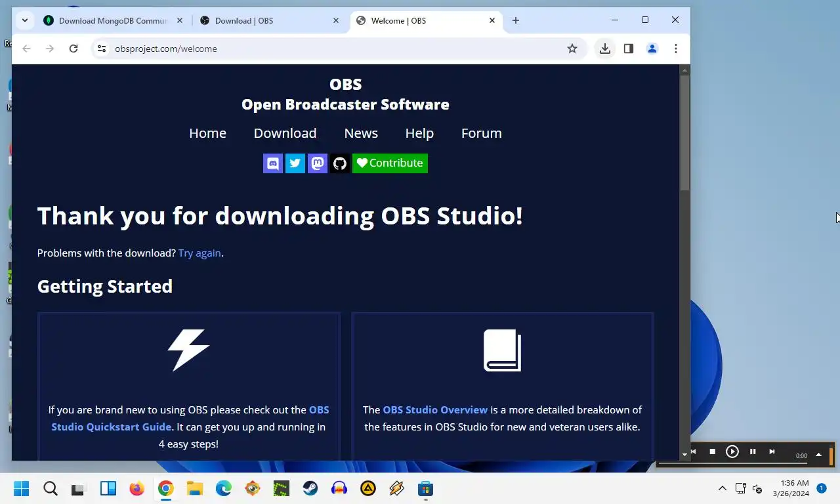
Task: Launch Firefox from the taskbar
Action: (136, 488)
